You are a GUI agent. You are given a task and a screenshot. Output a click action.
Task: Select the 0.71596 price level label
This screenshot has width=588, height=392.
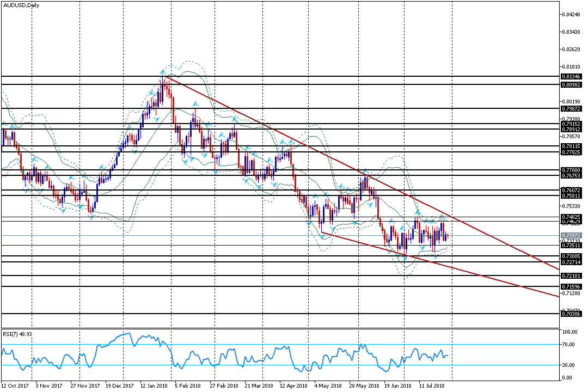tap(571, 286)
